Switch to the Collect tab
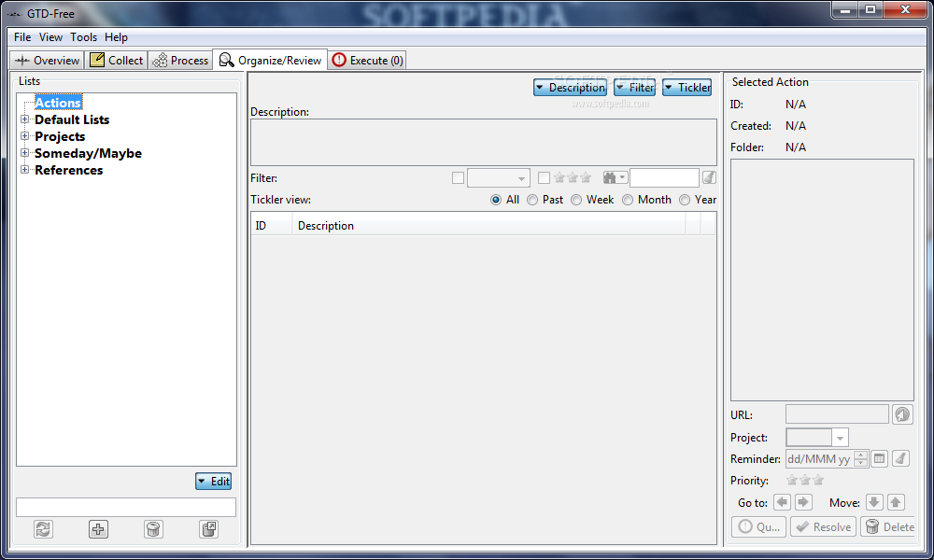Viewport: 934px width, 560px height. tap(117, 60)
